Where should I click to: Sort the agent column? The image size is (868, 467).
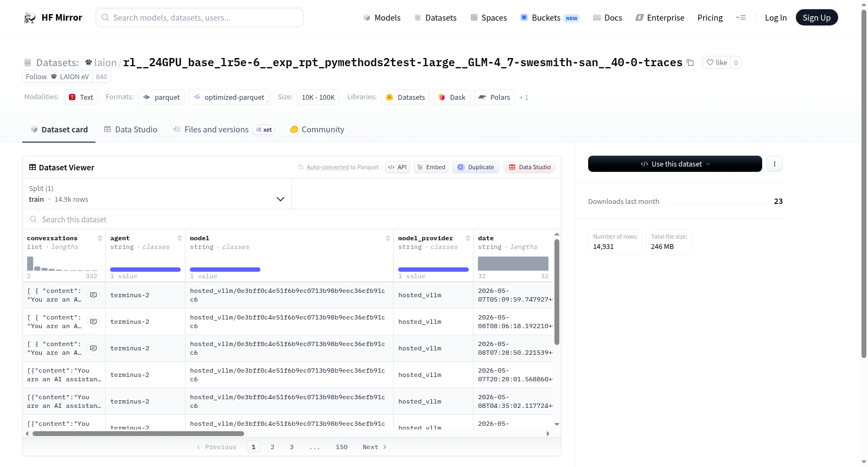[x=180, y=238]
